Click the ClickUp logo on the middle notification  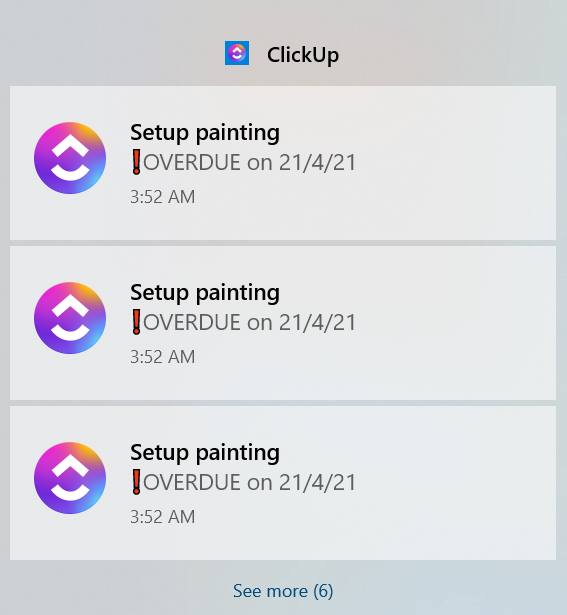[70, 318]
